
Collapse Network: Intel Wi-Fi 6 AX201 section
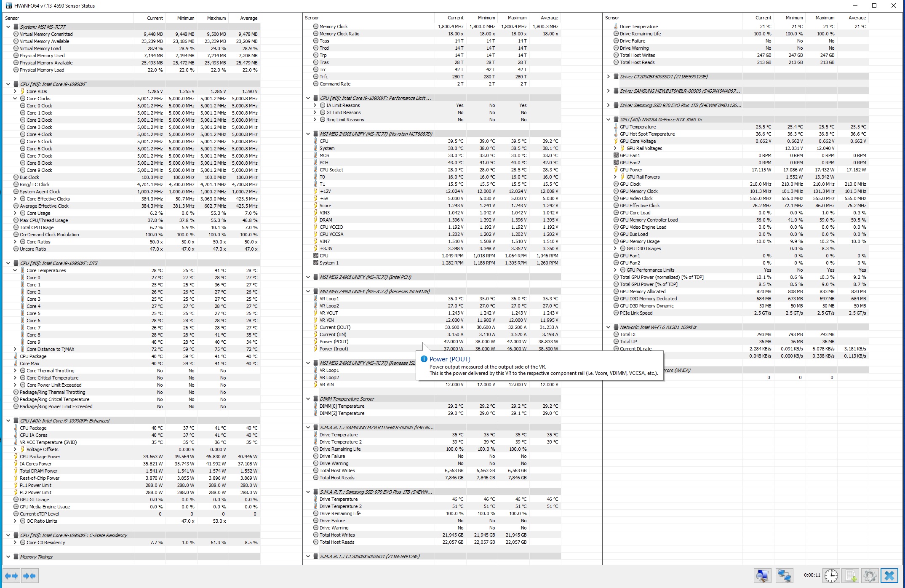pyautogui.click(x=609, y=327)
